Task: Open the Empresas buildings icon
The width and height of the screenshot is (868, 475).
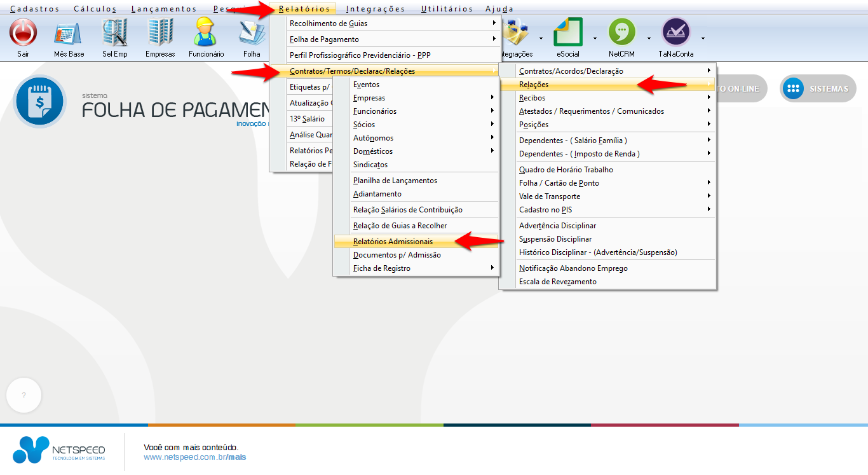Action: 160,33
